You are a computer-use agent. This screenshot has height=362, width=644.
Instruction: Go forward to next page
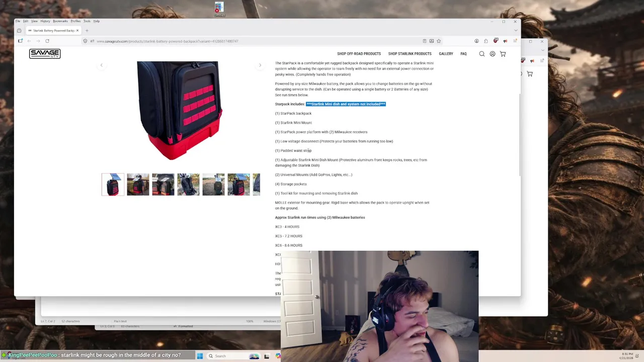(38, 41)
